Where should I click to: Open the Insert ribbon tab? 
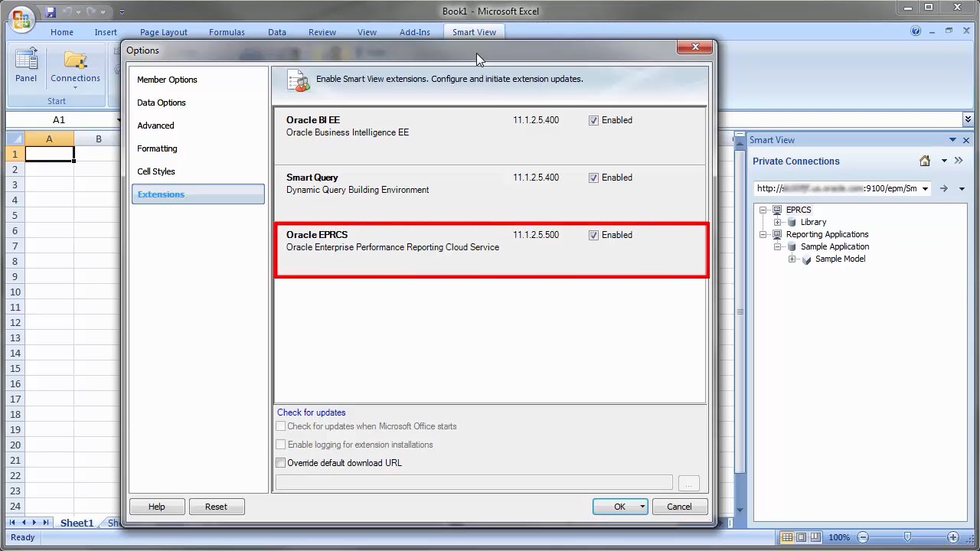(106, 32)
